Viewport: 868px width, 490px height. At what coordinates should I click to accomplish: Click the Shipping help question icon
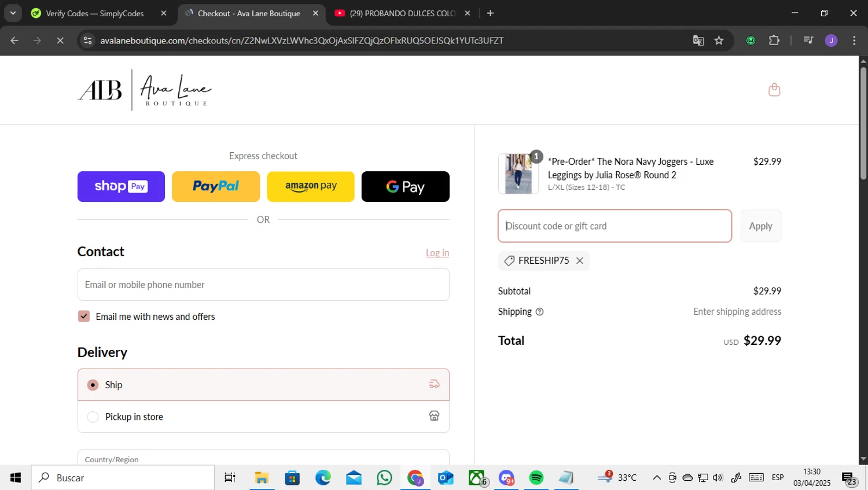(x=539, y=312)
